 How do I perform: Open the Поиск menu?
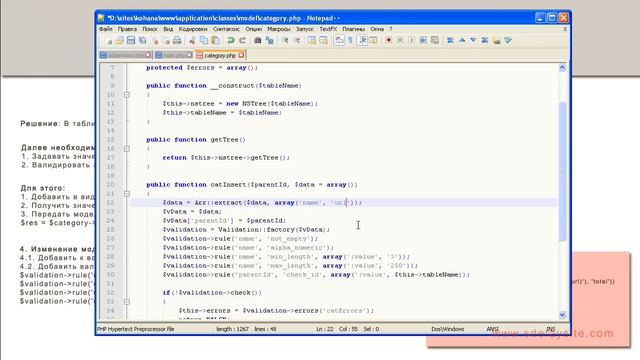coord(150,29)
